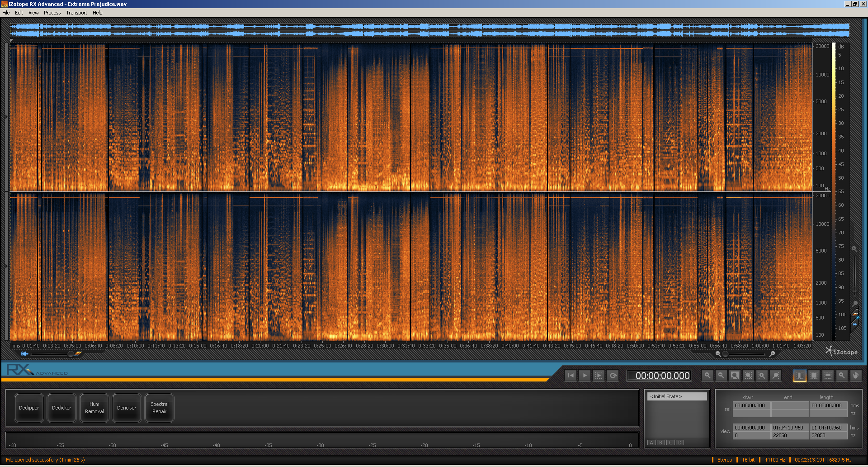Open the Edit menu
The width and height of the screenshot is (868, 467).
tap(19, 13)
